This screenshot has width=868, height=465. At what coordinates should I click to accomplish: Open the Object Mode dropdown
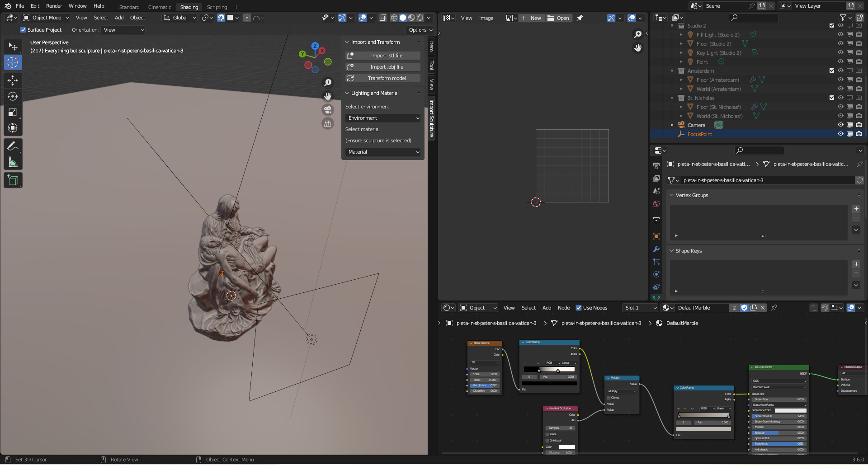tap(46, 18)
